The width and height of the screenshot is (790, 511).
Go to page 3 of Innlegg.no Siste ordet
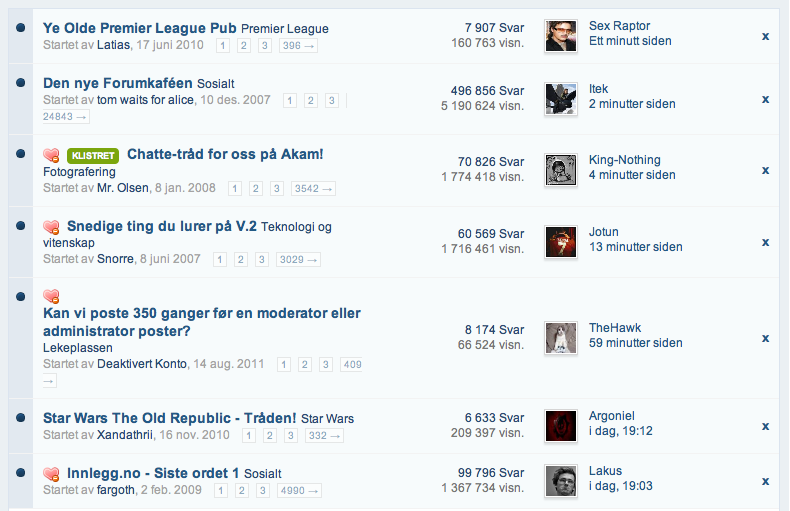[262, 490]
